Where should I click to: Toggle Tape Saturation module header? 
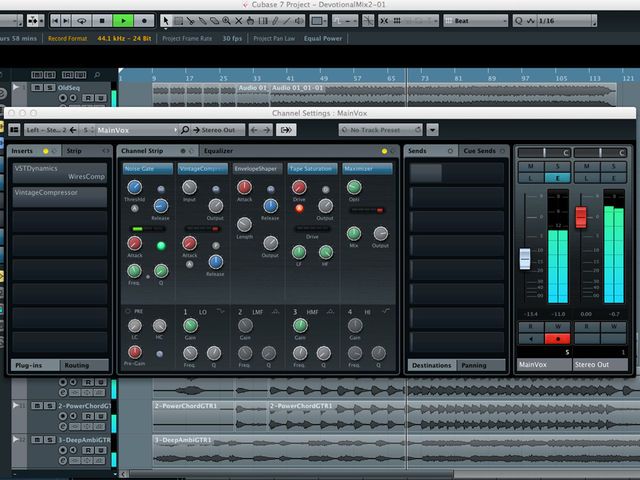point(312,169)
